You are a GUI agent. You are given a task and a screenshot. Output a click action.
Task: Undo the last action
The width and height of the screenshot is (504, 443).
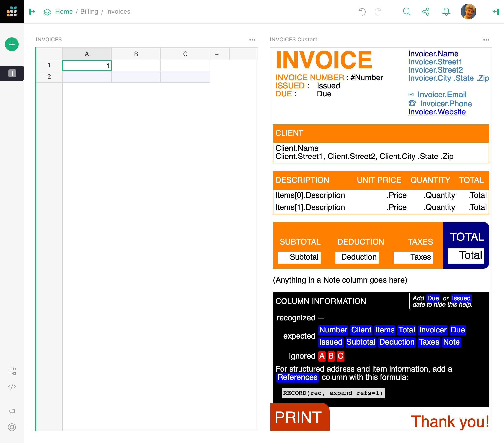click(x=362, y=11)
